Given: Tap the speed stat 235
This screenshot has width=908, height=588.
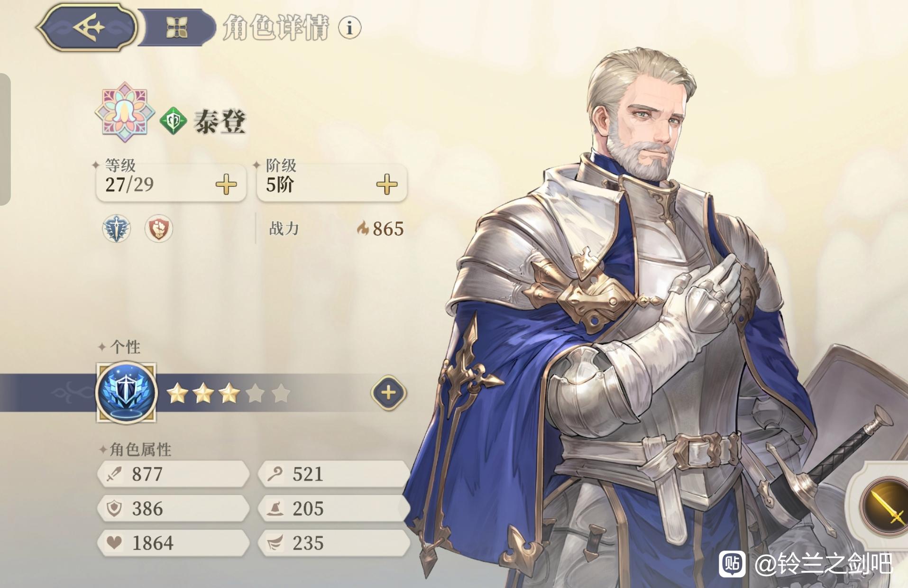Looking at the screenshot, I should click(334, 543).
